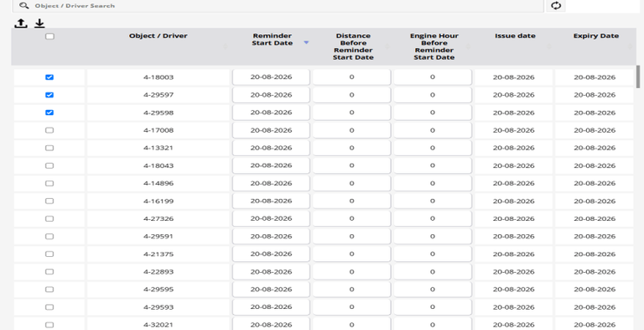The height and width of the screenshot is (330, 644).
Task: Edit Distance value for 4-29598
Action: click(351, 113)
